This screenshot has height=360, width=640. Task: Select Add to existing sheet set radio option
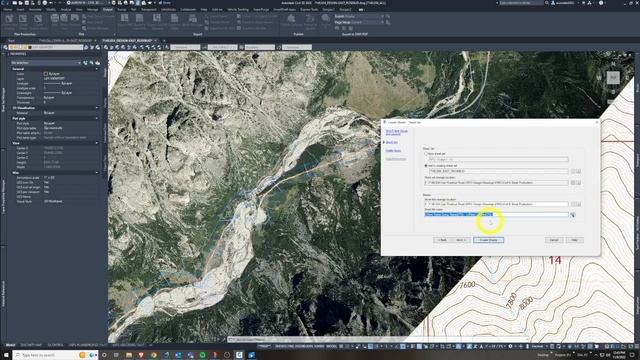click(426, 166)
